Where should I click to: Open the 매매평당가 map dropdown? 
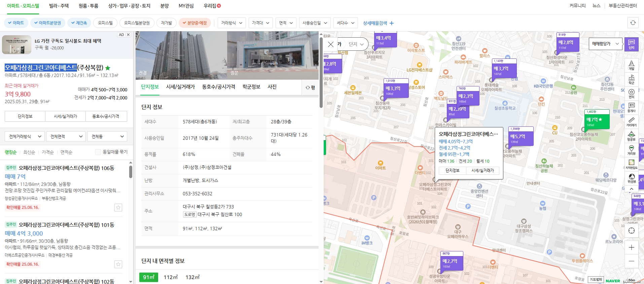606,44
